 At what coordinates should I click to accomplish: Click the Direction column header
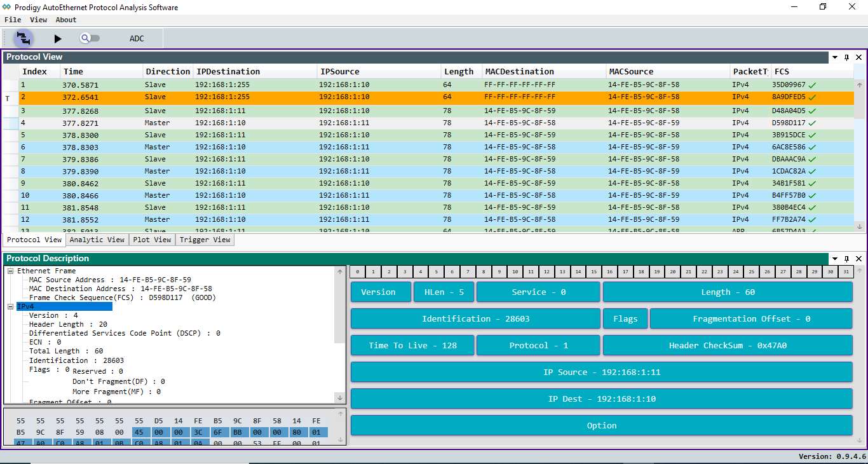(x=168, y=71)
